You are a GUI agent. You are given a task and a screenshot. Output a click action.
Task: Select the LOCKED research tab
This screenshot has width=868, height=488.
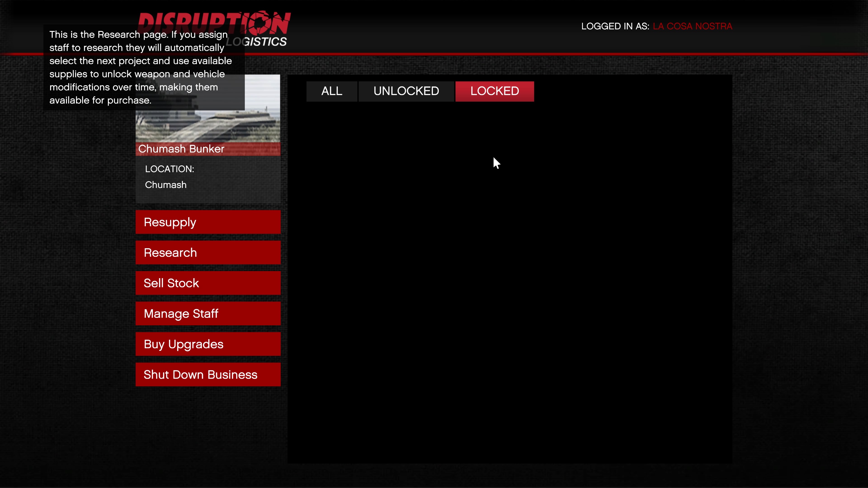(x=494, y=91)
